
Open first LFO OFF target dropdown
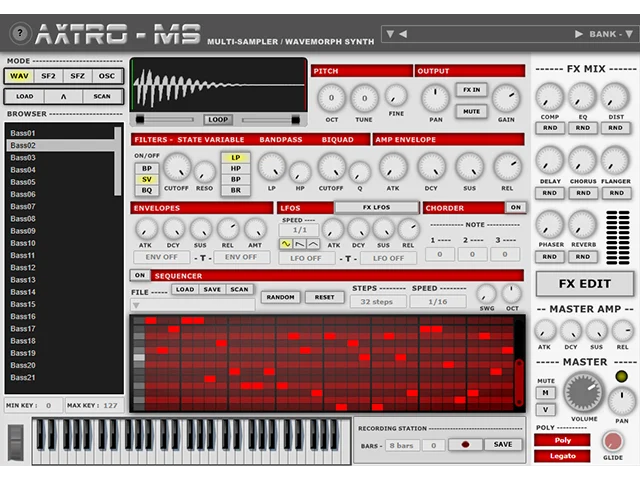pos(306,258)
